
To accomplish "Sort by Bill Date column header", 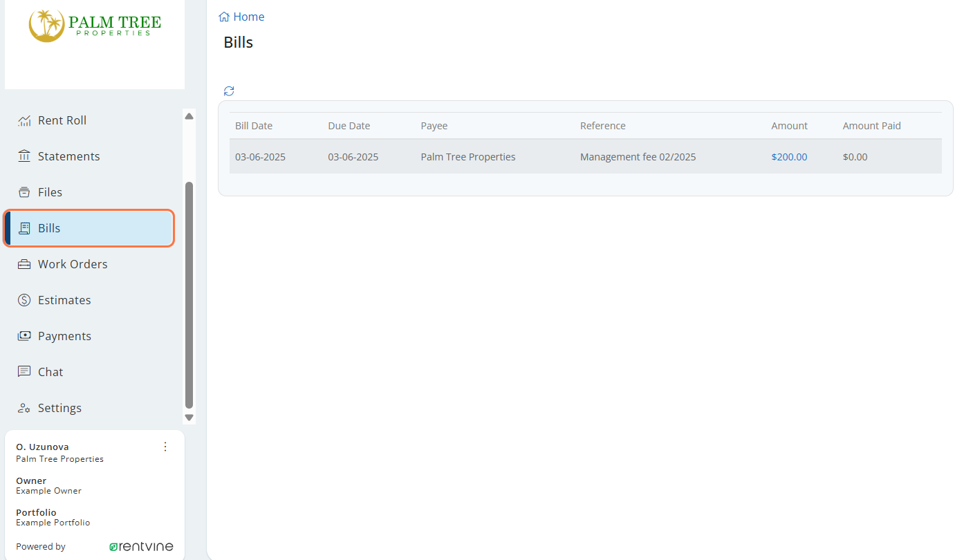I will point(254,126).
